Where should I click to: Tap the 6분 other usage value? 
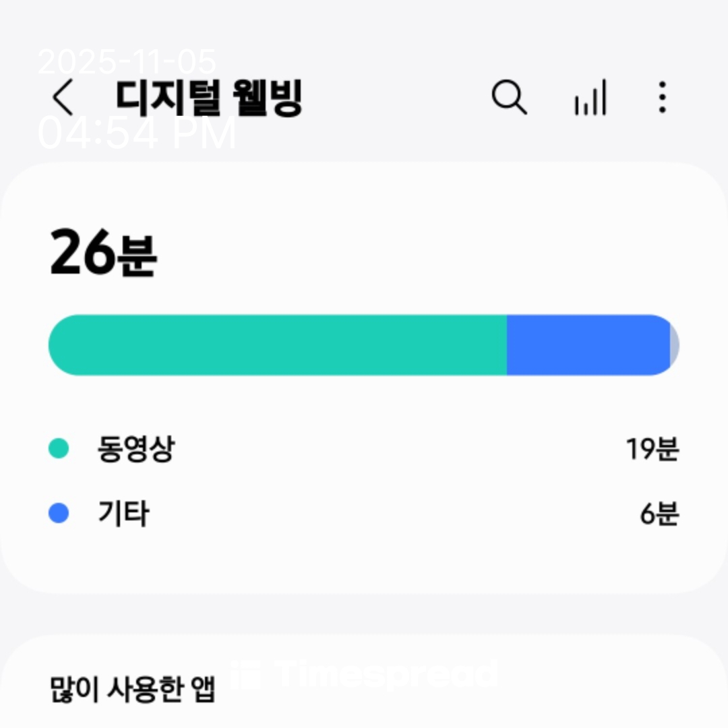[x=659, y=514]
